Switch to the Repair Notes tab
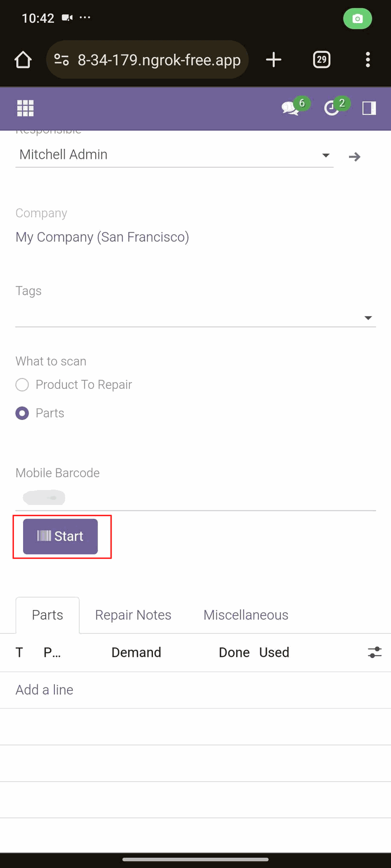 pos(133,615)
